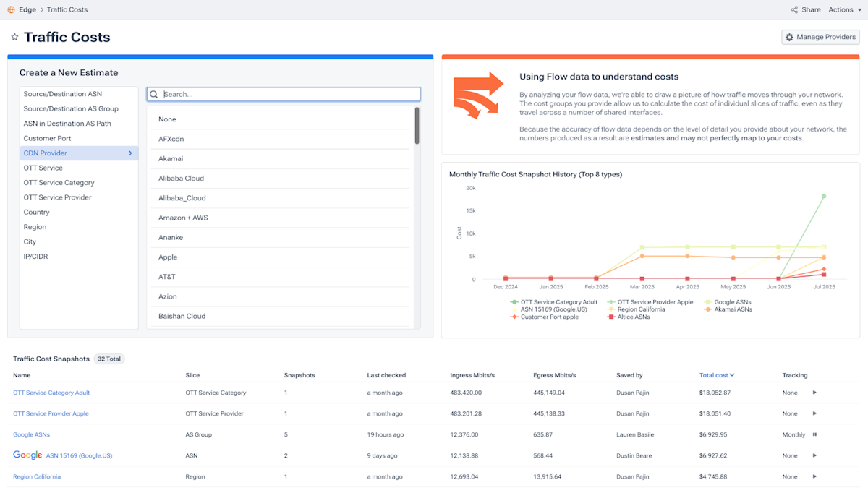Open the Actions dropdown menu
The image size is (868, 493).
pos(843,9)
